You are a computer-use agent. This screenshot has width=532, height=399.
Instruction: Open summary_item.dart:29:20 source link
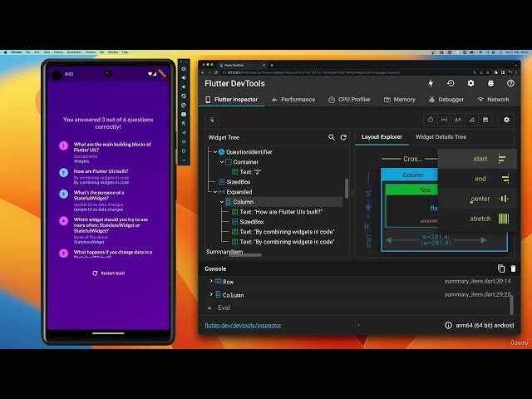tap(477, 294)
